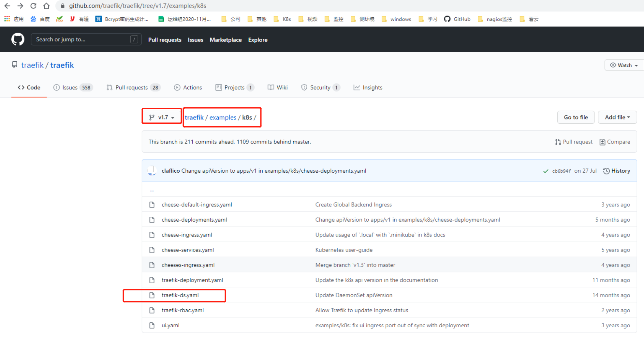Click the file icon for cheese-default-ingress.yaml
Screen dimensions: 644x341
(152, 205)
